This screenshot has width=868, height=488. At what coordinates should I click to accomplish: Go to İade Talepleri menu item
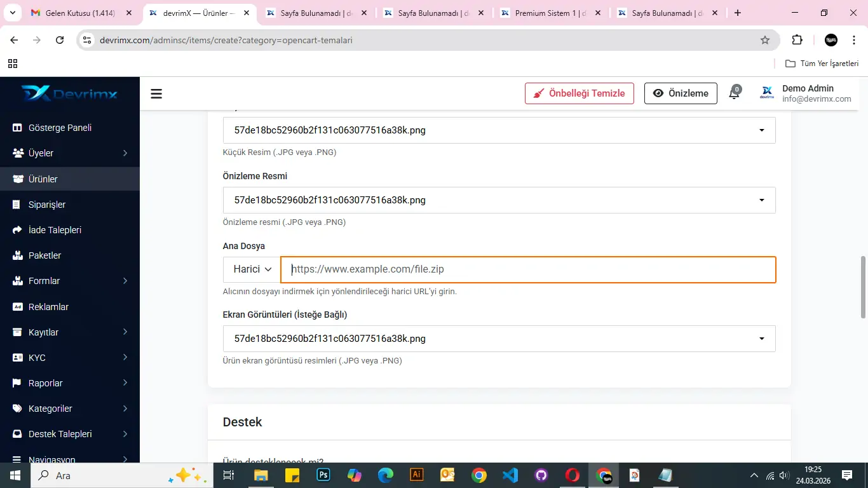(x=55, y=230)
